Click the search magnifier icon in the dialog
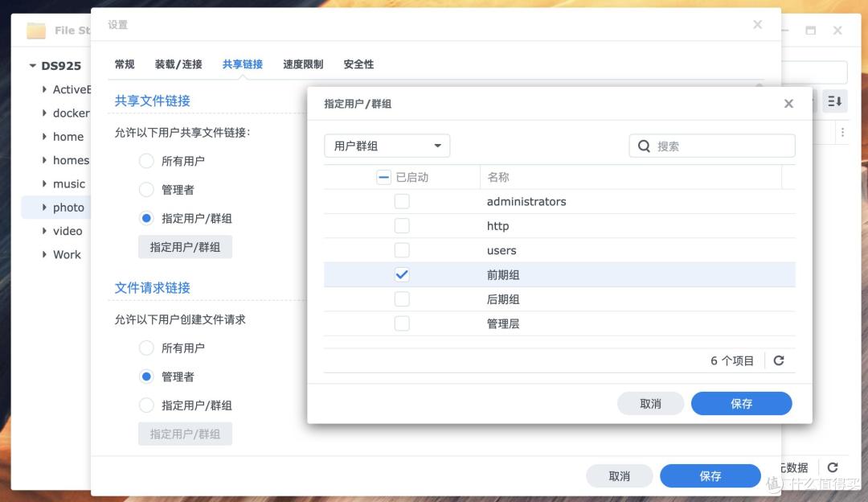This screenshot has width=868, height=502. pyautogui.click(x=644, y=146)
